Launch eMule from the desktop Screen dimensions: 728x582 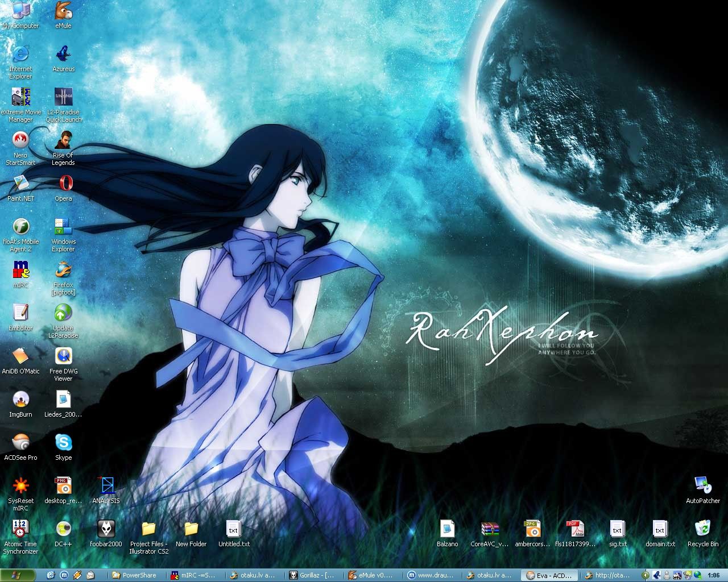(63, 15)
